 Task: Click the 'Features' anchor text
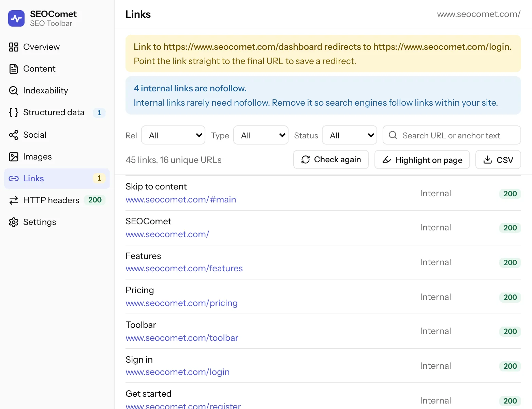[143, 256]
